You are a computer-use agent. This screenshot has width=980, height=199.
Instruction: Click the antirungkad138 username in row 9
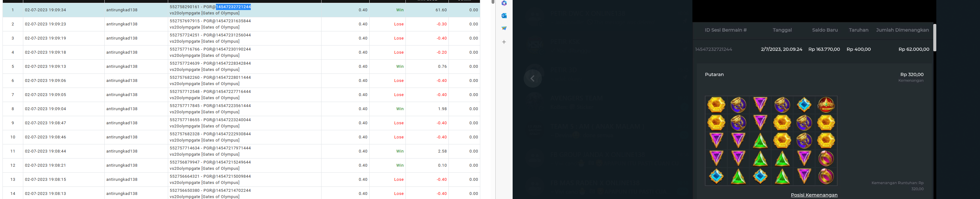click(x=122, y=123)
